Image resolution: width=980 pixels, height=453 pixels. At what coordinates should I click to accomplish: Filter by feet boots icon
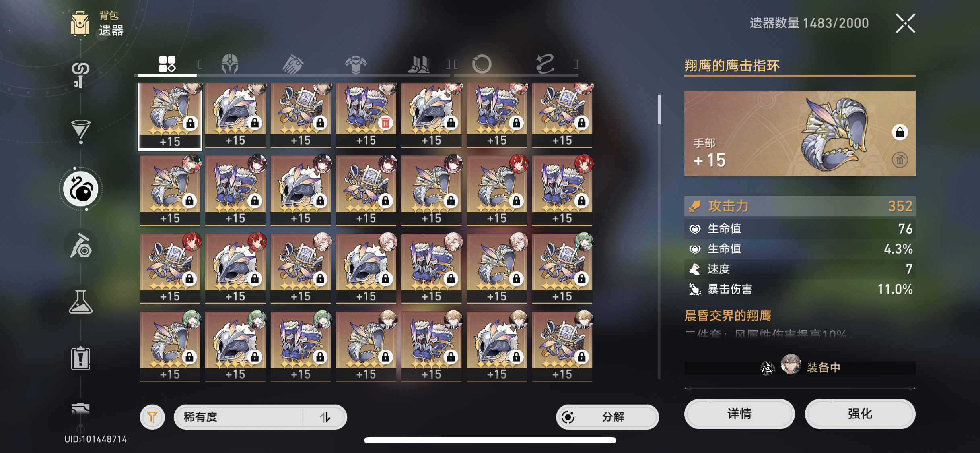tap(419, 64)
